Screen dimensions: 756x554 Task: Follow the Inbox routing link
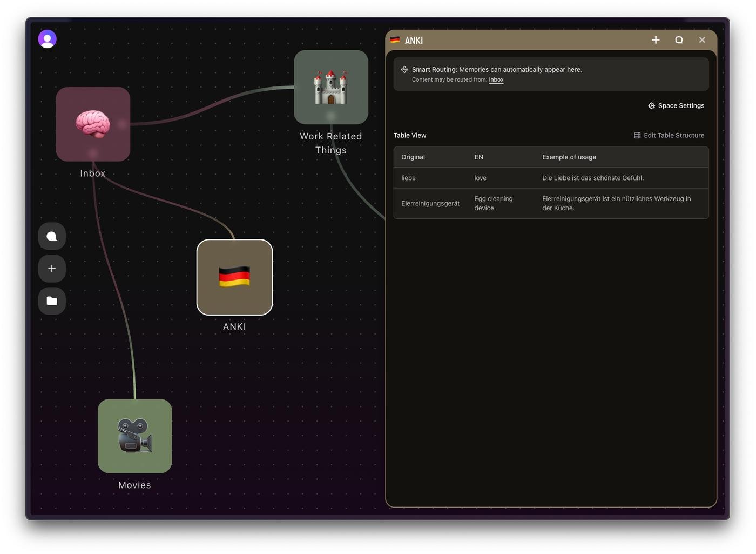point(496,79)
